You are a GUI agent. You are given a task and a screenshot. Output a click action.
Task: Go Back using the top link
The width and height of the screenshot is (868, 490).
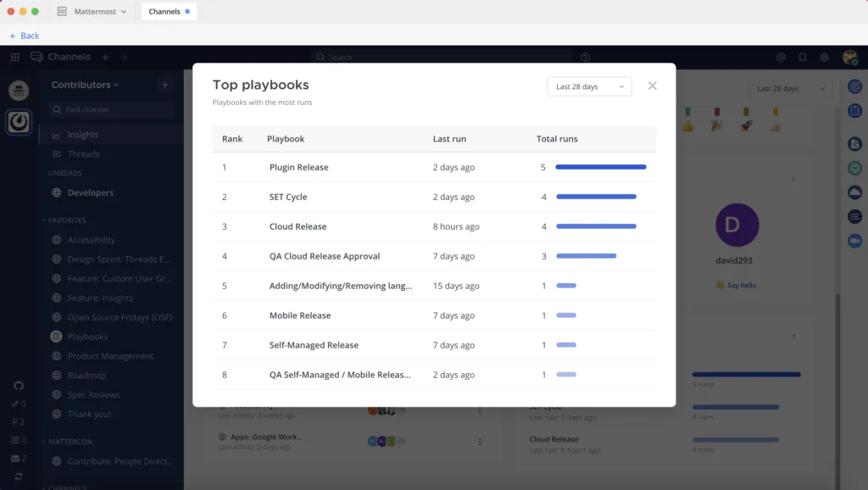25,36
